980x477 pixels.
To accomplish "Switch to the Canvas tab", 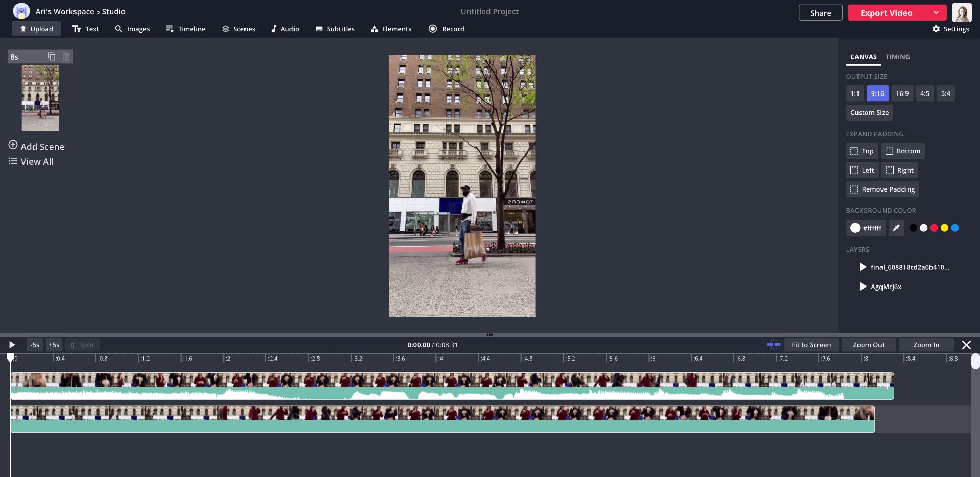I will tap(863, 57).
